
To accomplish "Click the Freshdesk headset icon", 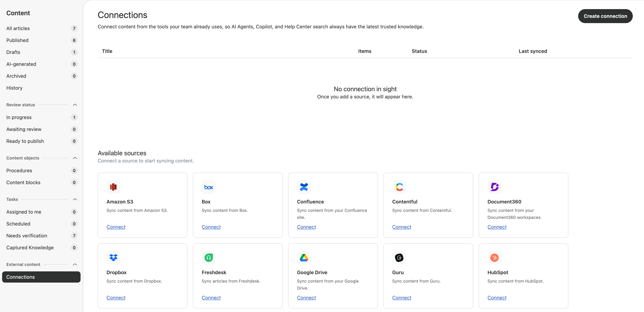I will click(209, 258).
